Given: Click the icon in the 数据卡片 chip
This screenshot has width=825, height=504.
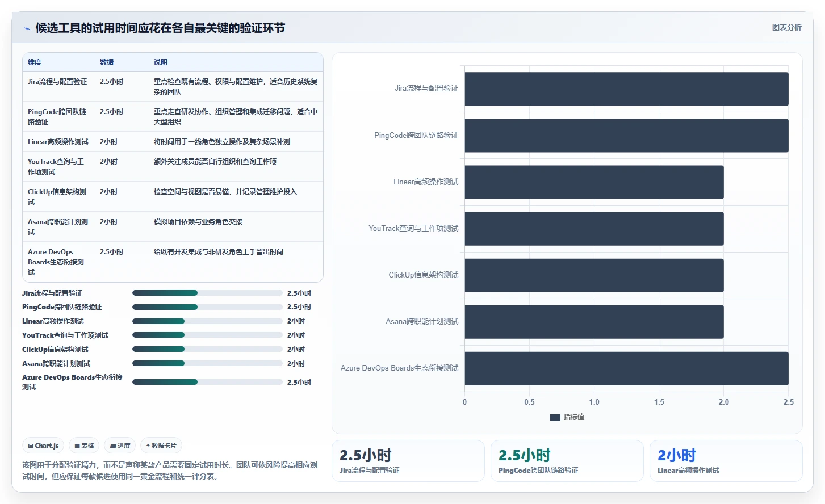Looking at the screenshot, I should click(148, 446).
